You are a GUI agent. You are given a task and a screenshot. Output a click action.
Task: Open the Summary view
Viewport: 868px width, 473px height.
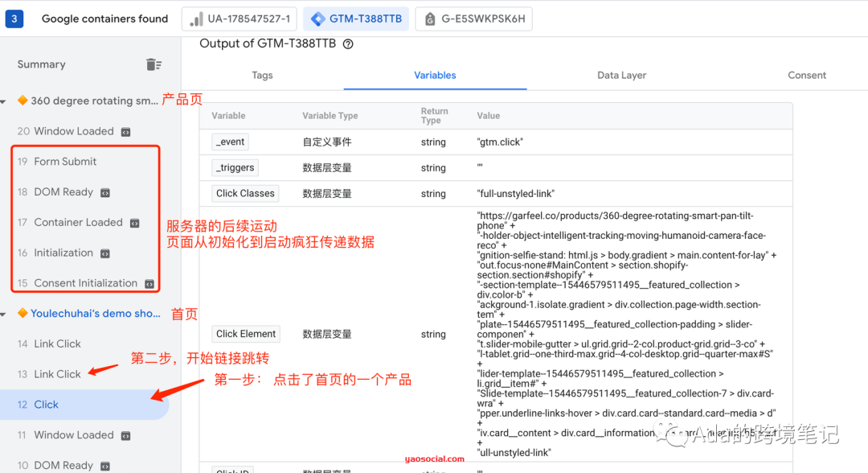click(x=41, y=64)
